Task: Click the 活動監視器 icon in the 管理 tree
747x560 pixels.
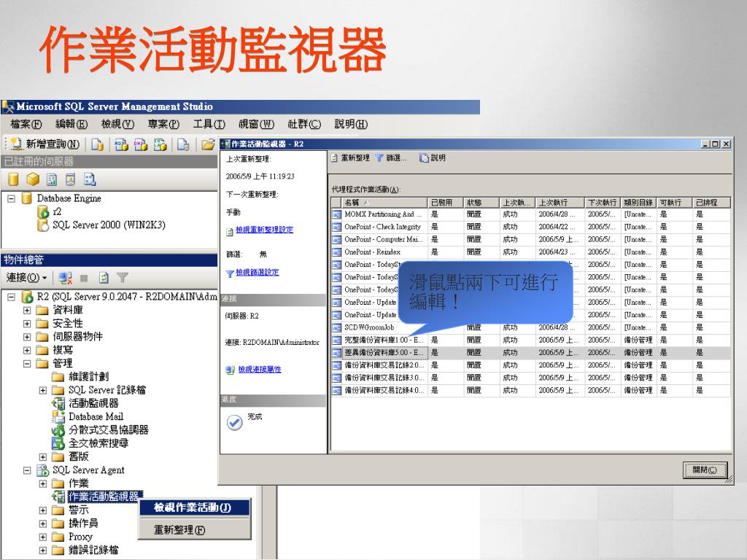Action: (x=58, y=402)
